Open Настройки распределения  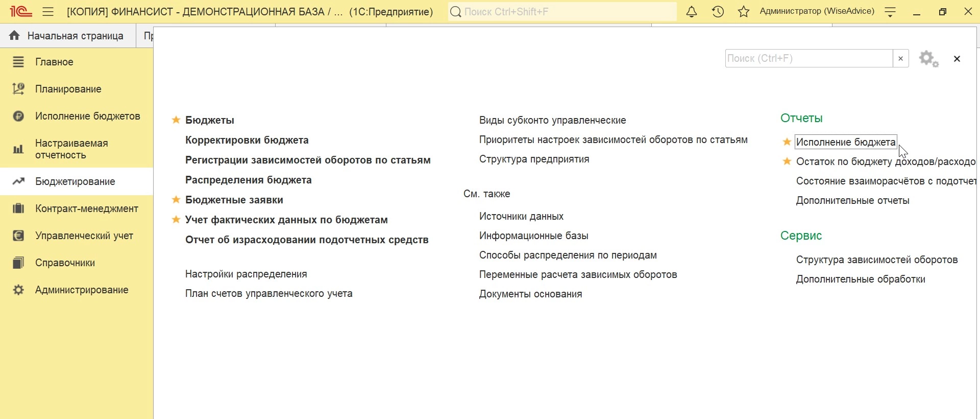[x=246, y=274]
